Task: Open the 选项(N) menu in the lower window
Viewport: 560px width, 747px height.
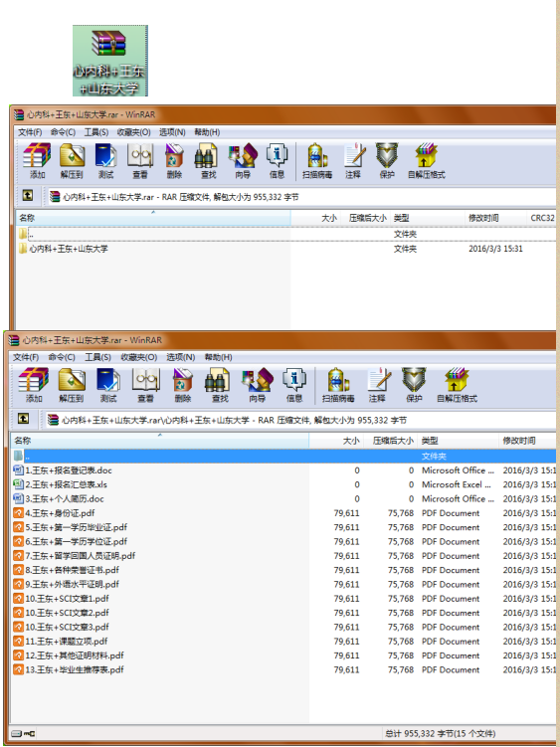Action: (x=180, y=357)
